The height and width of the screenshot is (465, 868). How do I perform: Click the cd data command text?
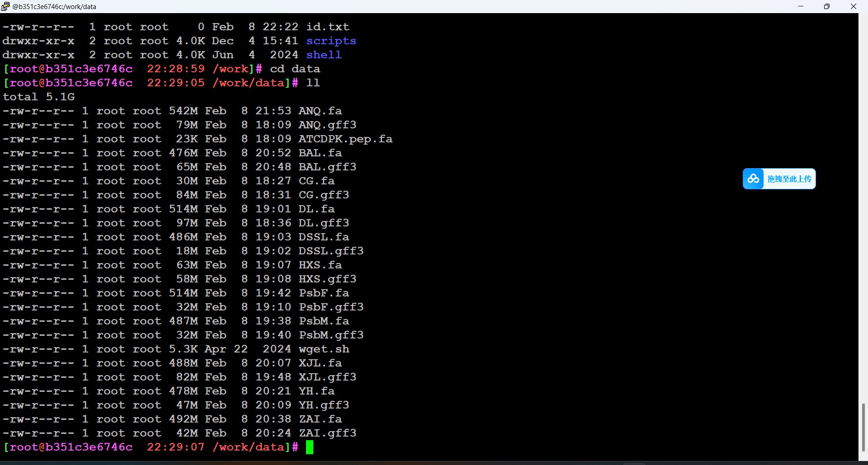(295, 69)
